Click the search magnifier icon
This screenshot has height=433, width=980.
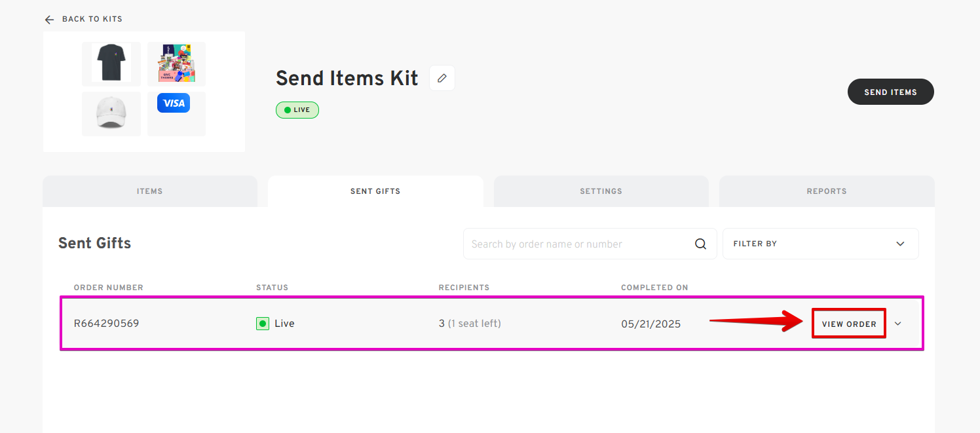click(700, 244)
